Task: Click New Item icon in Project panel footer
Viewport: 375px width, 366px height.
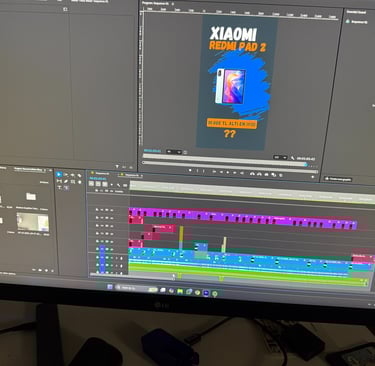Action: [x=46, y=271]
